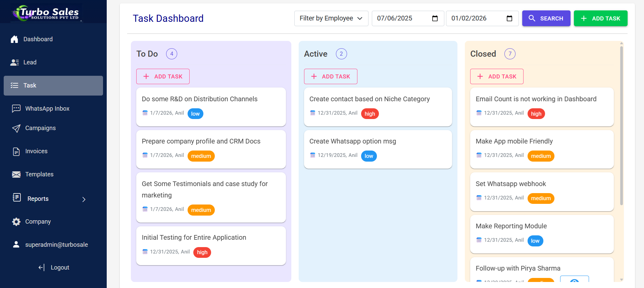This screenshot has height=288, width=644.
Task: Click ADD TASK in the Active column
Action: (331, 76)
